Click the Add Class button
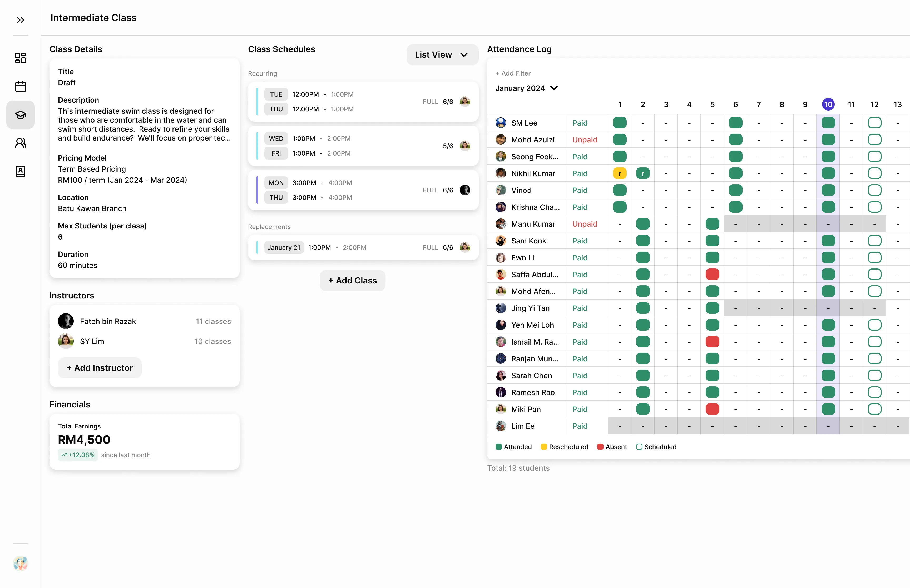The image size is (910, 588). tap(352, 281)
